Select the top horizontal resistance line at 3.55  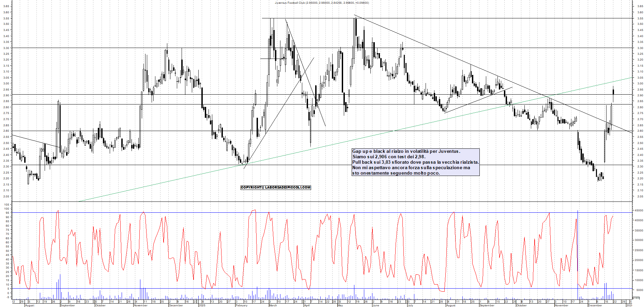(477, 18)
